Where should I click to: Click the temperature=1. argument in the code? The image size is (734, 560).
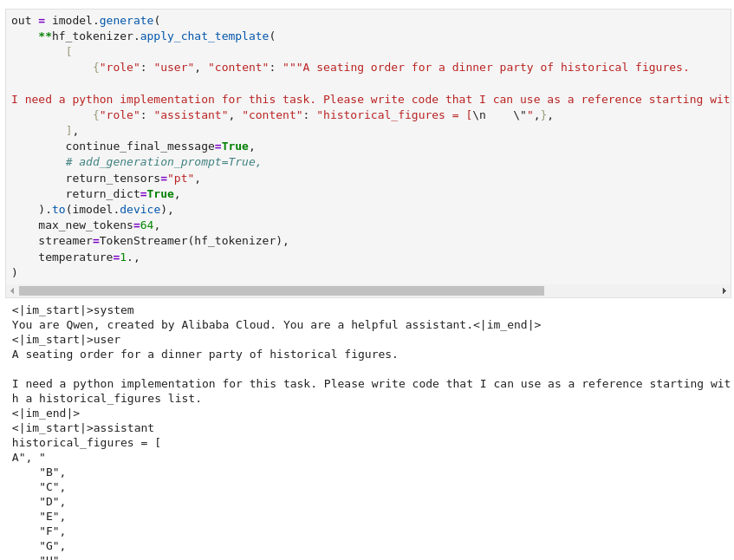(x=88, y=257)
